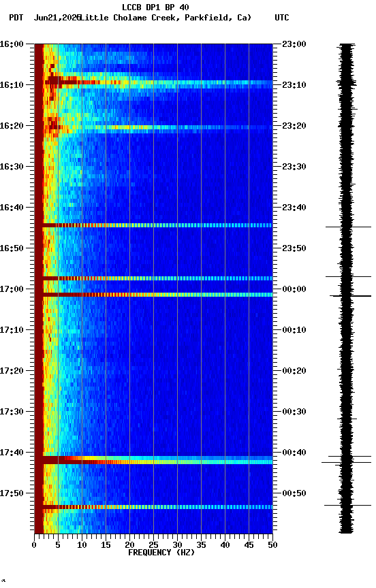This screenshot has height=588, width=376.
Task: Click the '16:10' PDT time label
Action: pyautogui.click(x=12, y=85)
